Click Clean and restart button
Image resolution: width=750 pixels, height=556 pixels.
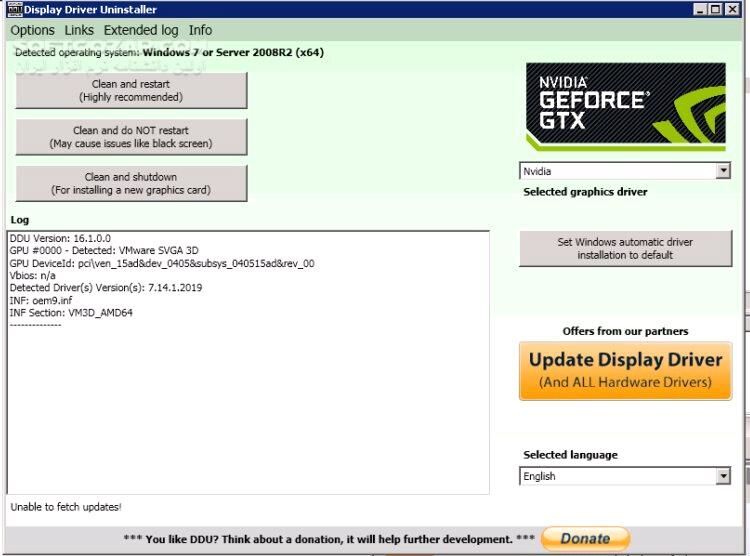131,90
